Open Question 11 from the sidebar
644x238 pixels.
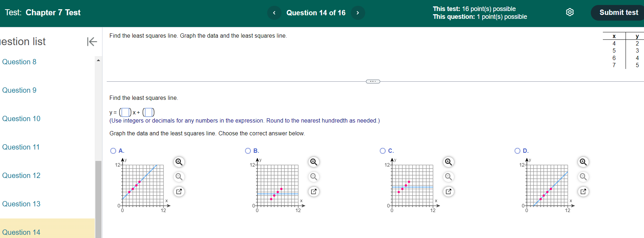click(x=21, y=147)
